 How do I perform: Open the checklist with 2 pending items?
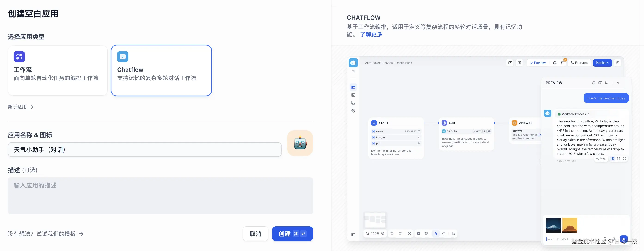point(562,63)
